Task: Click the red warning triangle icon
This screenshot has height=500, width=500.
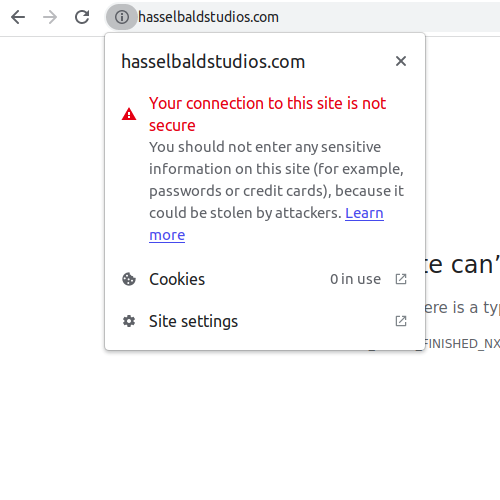Action: 129,114
